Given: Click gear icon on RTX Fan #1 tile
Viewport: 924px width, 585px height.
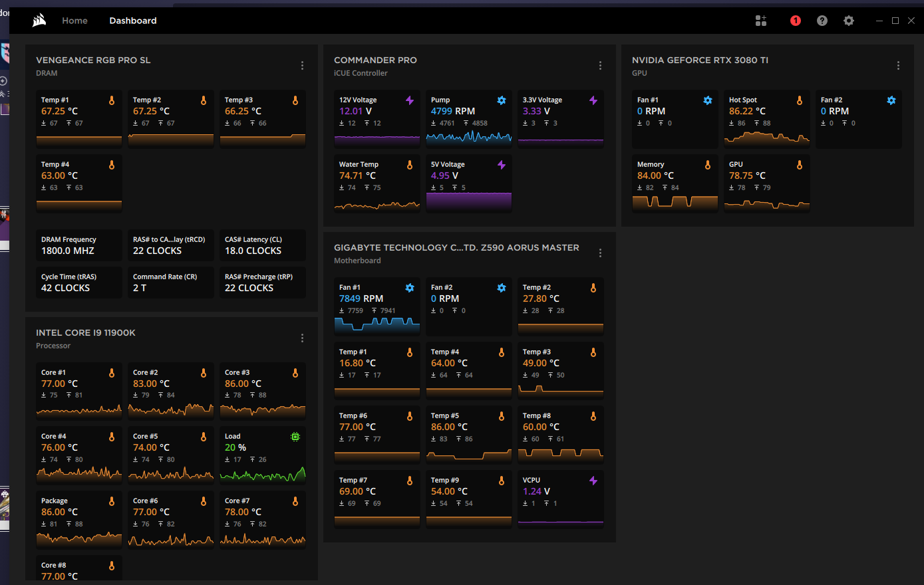Looking at the screenshot, I should pyautogui.click(x=707, y=100).
